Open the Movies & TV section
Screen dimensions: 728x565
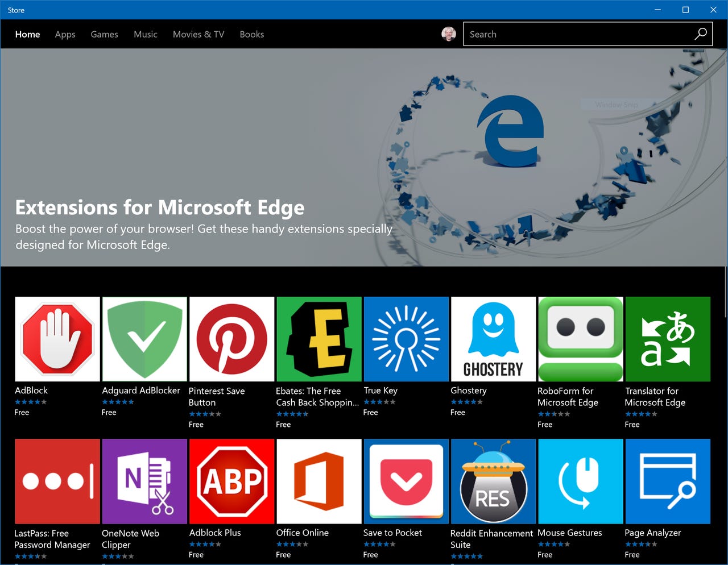tap(198, 34)
